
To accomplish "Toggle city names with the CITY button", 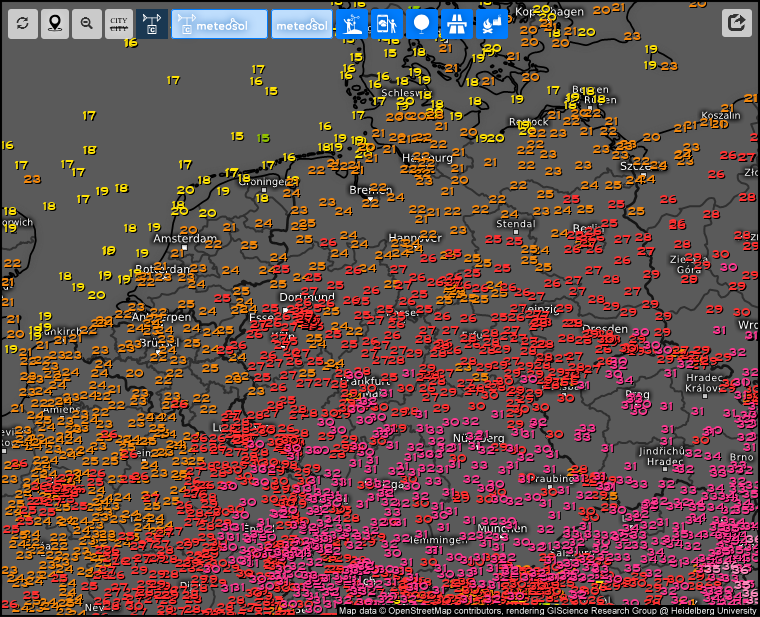I will pyautogui.click(x=119, y=24).
